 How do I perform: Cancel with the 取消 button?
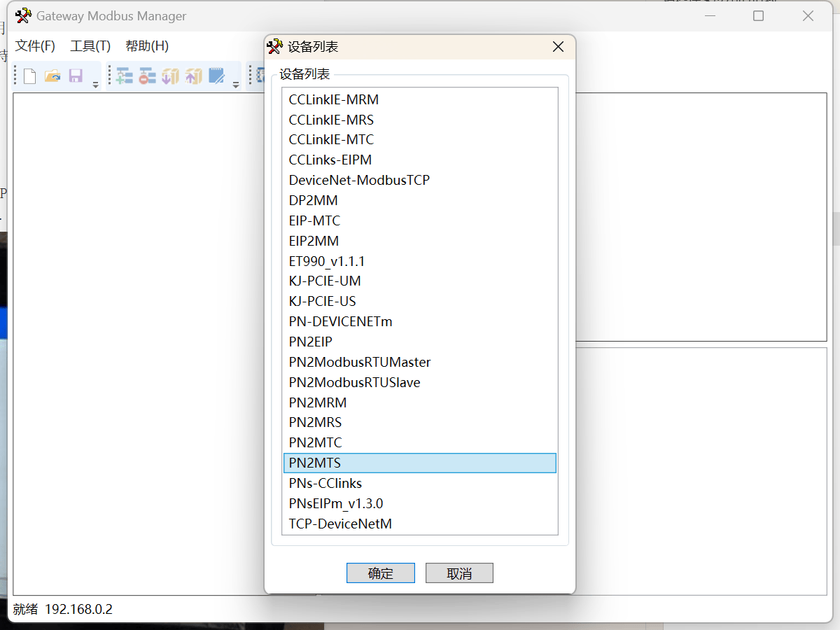coord(459,573)
